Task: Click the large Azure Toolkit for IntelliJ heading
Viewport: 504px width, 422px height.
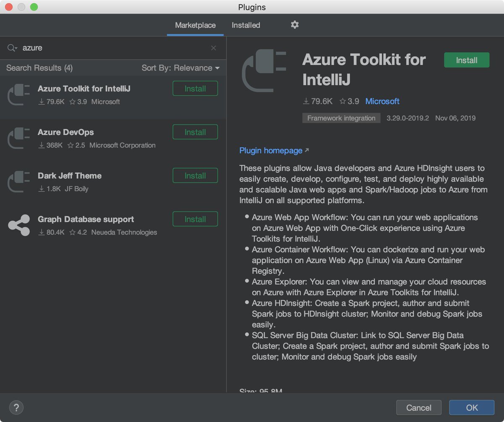Action: 364,69
